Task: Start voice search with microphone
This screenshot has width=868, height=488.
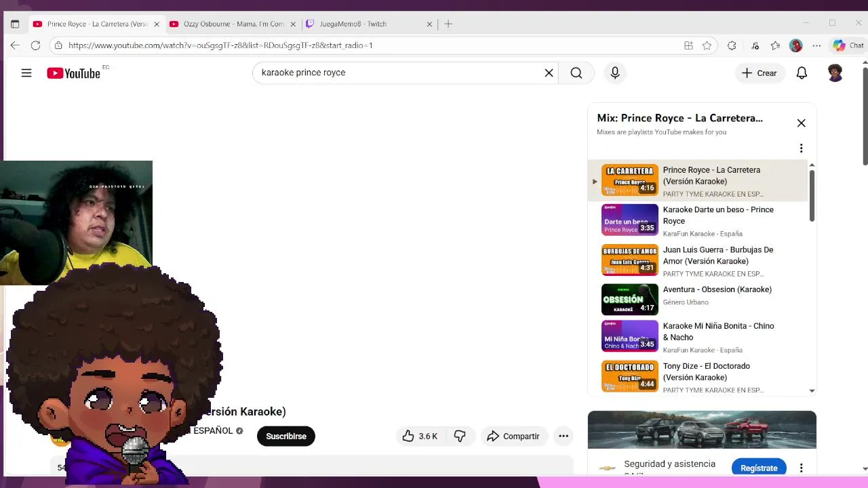Action: [615, 73]
